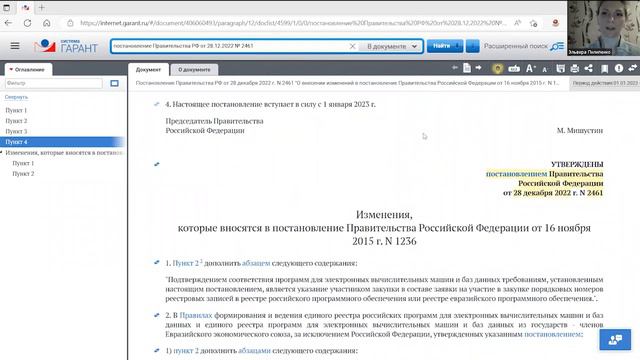Open the Garant hamburger main menu

click(x=15, y=46)
